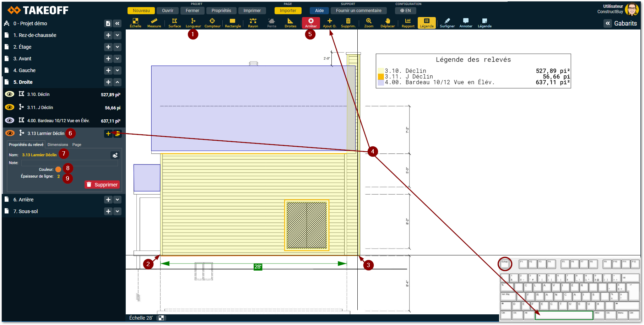Open the Rapport report tool
This screenshot has height=325, width=644.
tap(408, 23)
